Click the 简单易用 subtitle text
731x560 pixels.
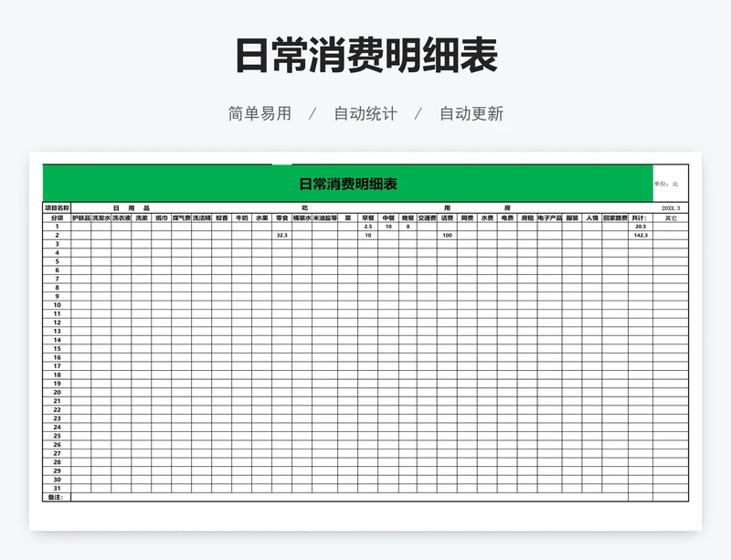tap(260, 114)
